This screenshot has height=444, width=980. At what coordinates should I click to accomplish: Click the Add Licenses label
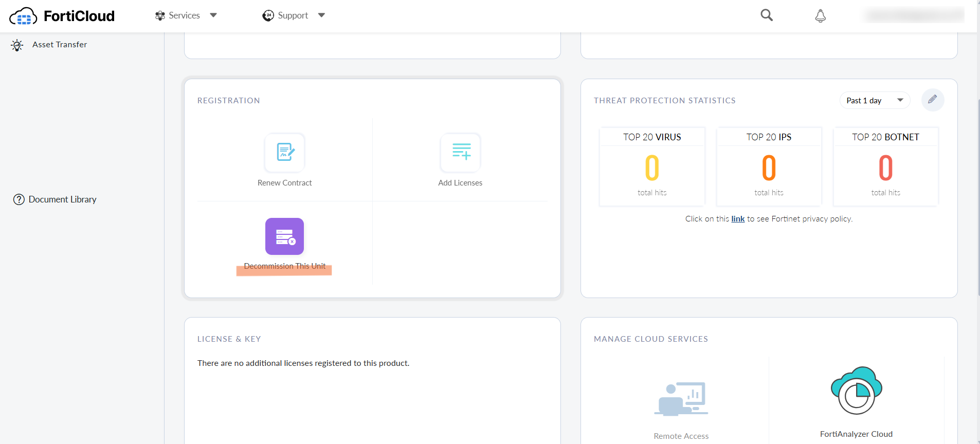pyautogui.click(x=460, y=183)
